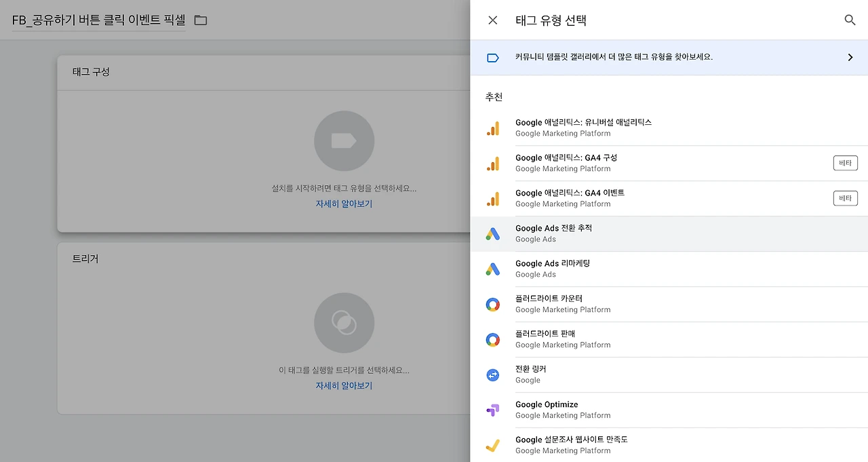Click text 설치를 시작하려면 태그 유형을 선택하세요
This screenshot has height=462, width=868.
tap(344, 189)
